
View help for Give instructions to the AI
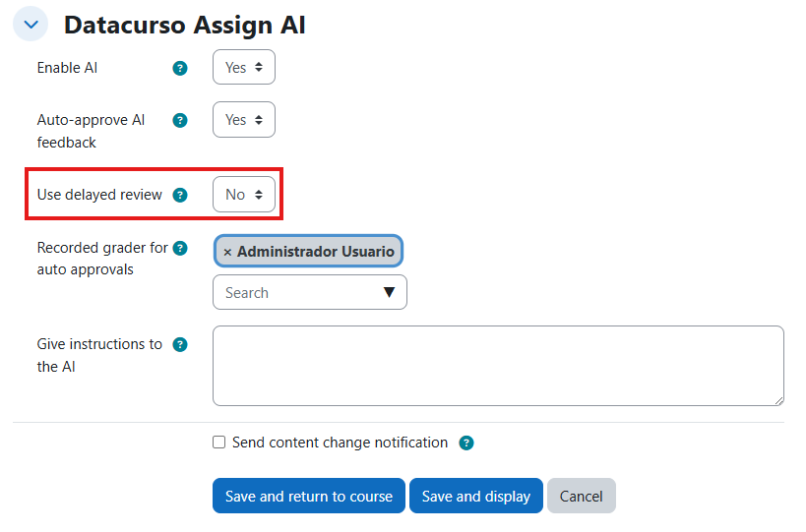(x=180, y=345)
